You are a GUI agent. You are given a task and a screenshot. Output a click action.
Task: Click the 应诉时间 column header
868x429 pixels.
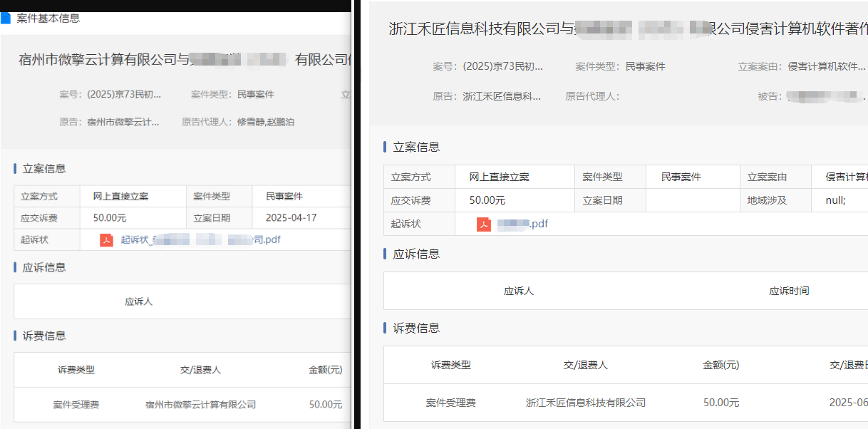pyautogui.click(x=789, y=291)
